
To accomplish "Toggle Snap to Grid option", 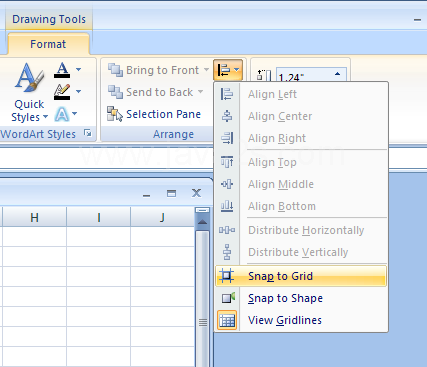I will coord(301,276).
